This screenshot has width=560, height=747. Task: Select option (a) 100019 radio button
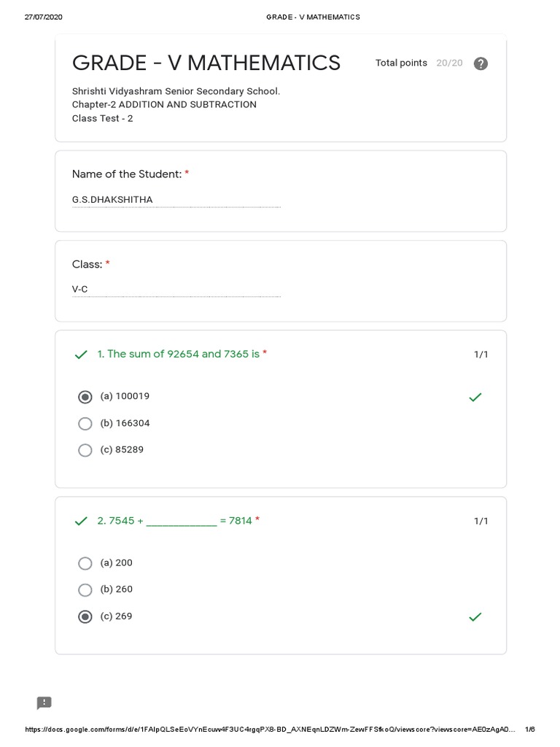click(x=85, y=397)
